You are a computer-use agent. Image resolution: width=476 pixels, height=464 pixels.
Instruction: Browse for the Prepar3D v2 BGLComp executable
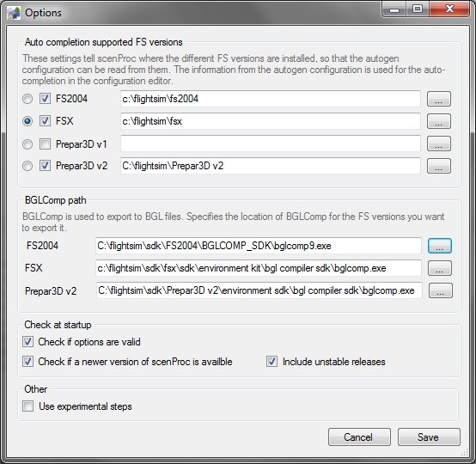click(440, 290)
